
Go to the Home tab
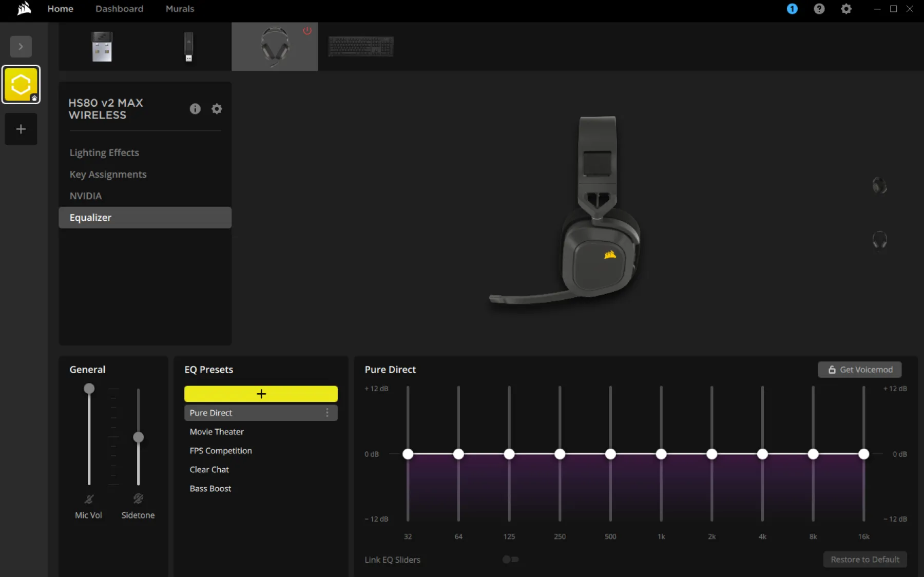(60, 9)
